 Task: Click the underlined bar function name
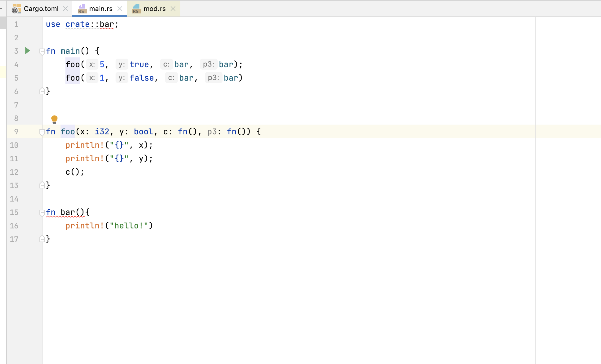(68, 212)
